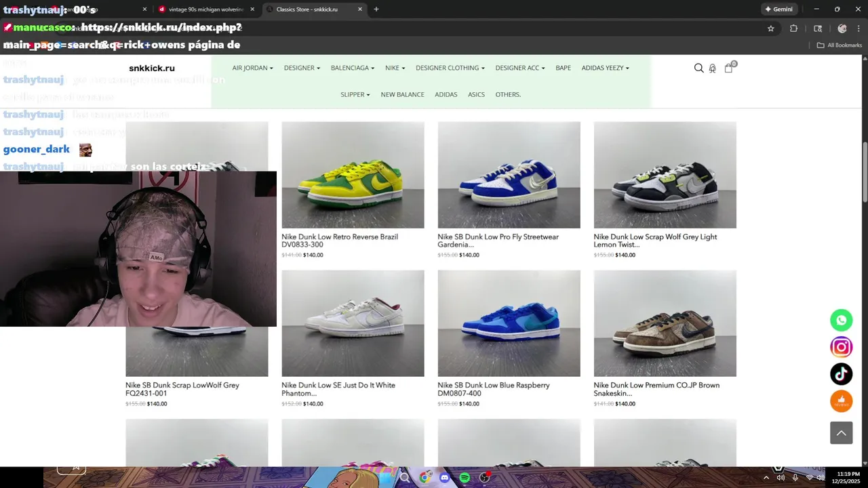
Task: Expand the DESIGNER menu
Action: (x=302, y=68)
